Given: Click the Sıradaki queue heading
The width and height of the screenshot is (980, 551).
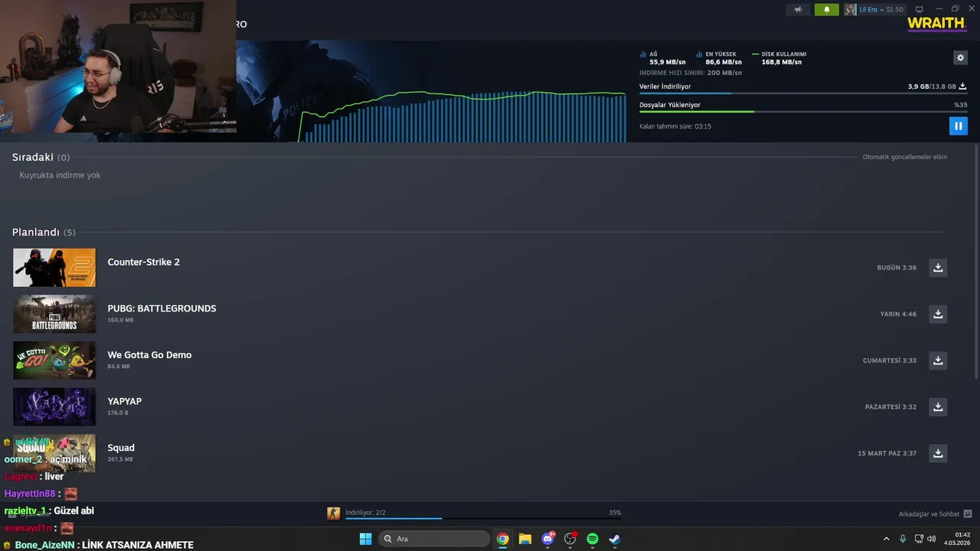Looking at the screenshot, I should pyautogui.click(x=33, y=157).
